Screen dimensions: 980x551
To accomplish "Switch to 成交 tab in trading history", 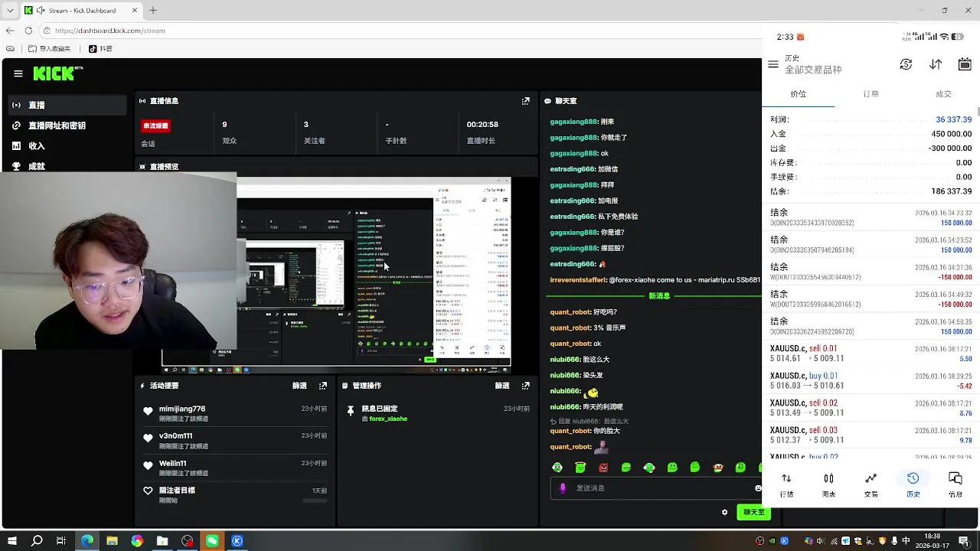I will [943, 94].
